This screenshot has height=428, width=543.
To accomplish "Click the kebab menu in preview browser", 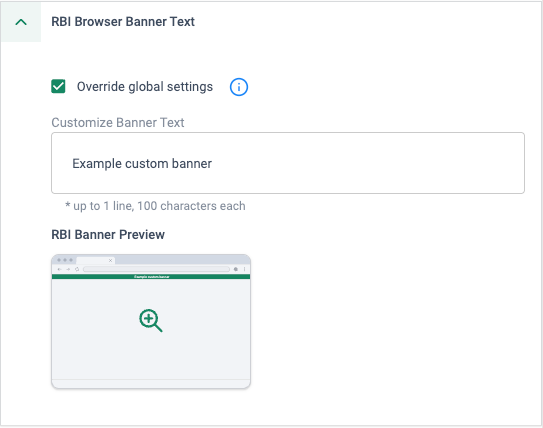I will point(244,269).
